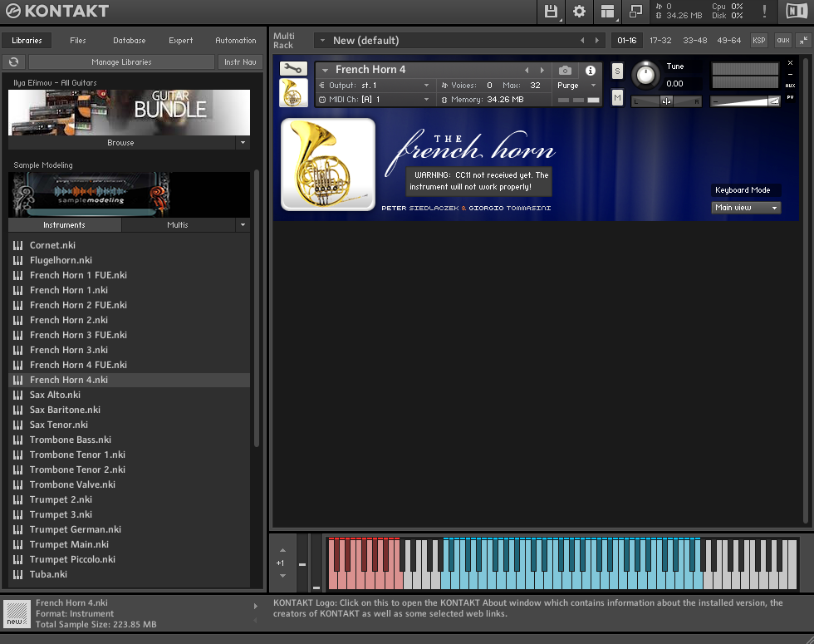Viewport: 814px width, 644px height.
Task: Switch to the Automation tab
Action: (x=236, y=41)
